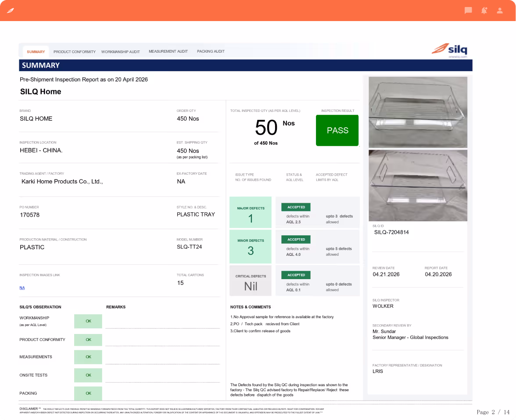This screenshot has height=420, width=516.
Task: Open the chat messages icon
Action: pos(468,11)
